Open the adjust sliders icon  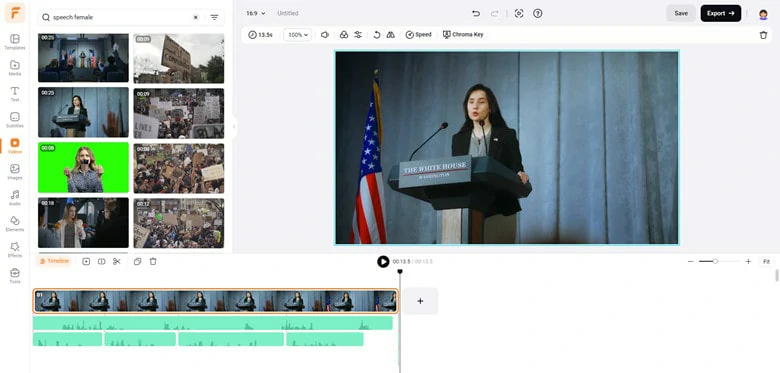pos(358,35)
